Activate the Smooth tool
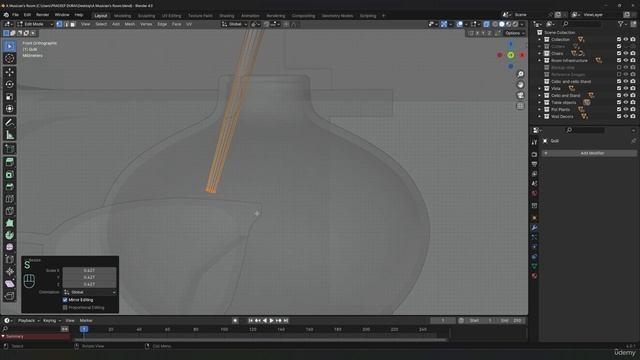This screenshot has width=640, height=360. tap(9, 247)
